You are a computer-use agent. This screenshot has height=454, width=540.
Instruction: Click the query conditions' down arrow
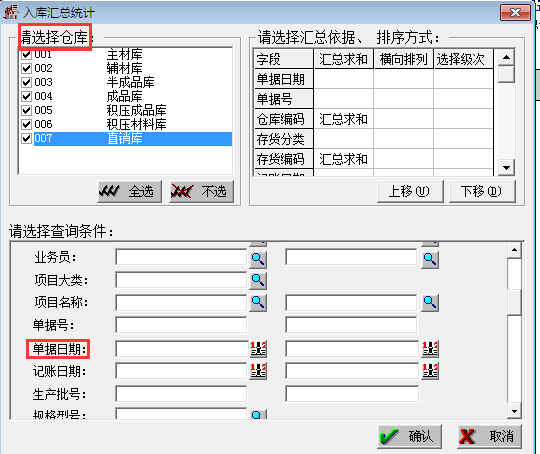(514, 411)
